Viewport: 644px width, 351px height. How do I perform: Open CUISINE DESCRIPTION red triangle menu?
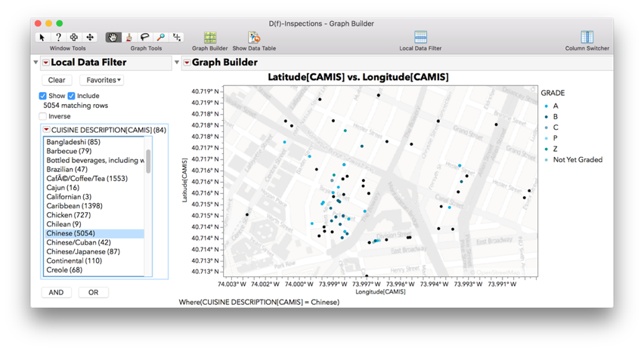pos(46,130)
